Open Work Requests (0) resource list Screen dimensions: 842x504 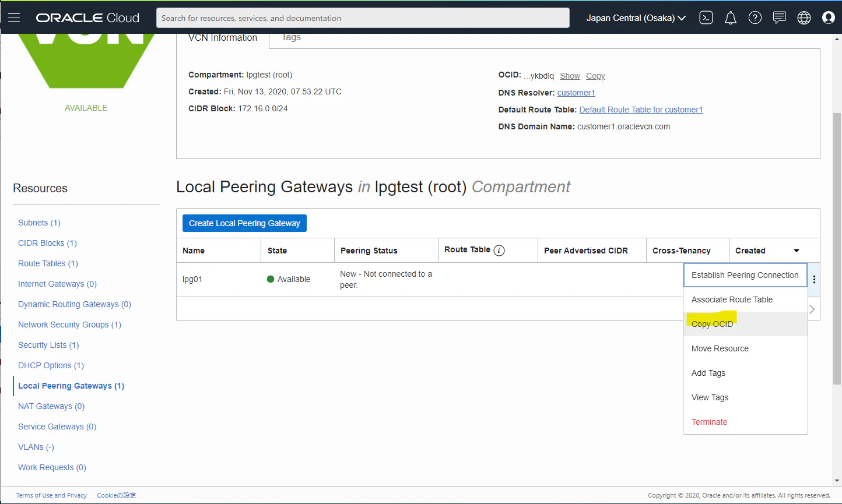(x=52, y=467)
